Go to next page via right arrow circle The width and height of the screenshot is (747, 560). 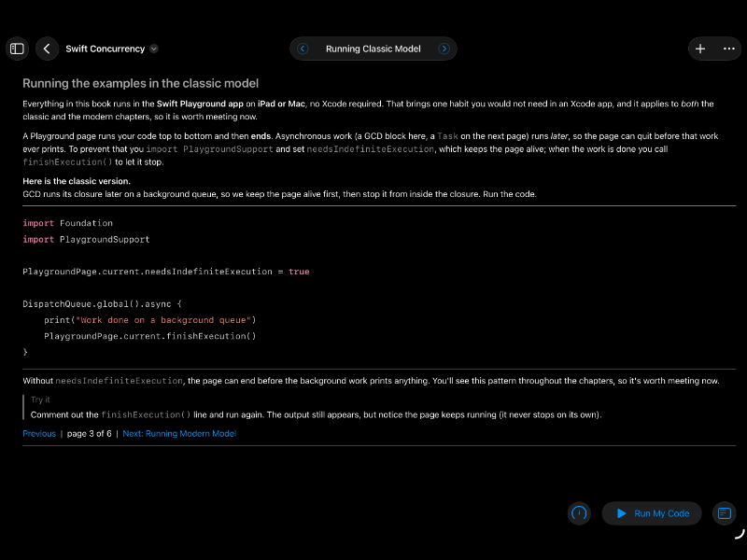click(444, 49)
